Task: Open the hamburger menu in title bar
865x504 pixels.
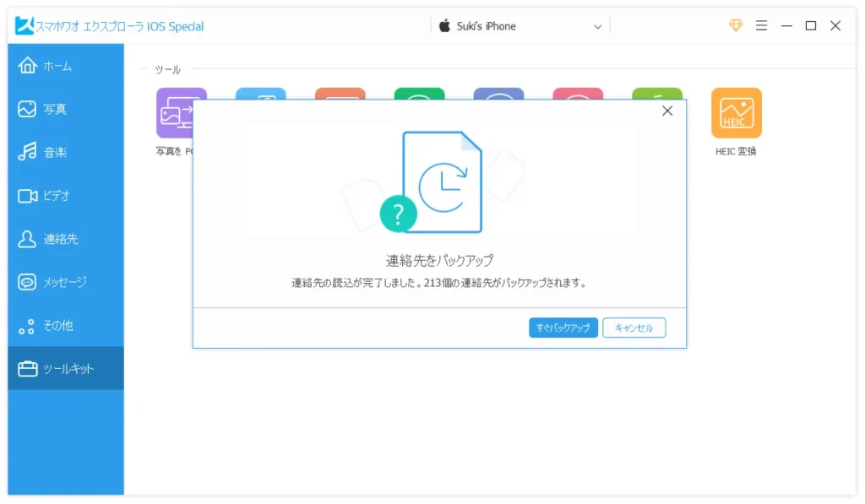Action: point(761,26)
